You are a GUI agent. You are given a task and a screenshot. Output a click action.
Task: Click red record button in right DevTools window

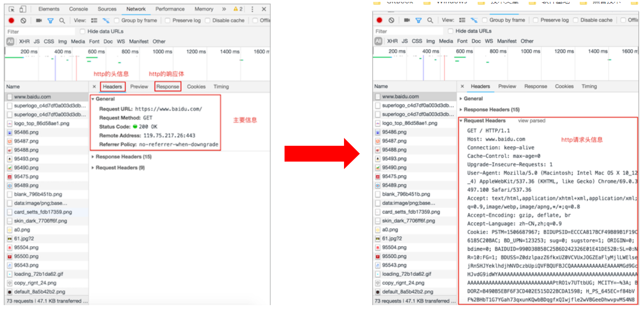coord(379,20)
